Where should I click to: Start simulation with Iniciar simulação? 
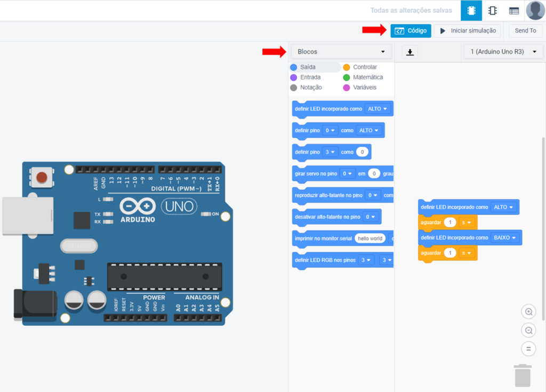(x=468, y=31)
